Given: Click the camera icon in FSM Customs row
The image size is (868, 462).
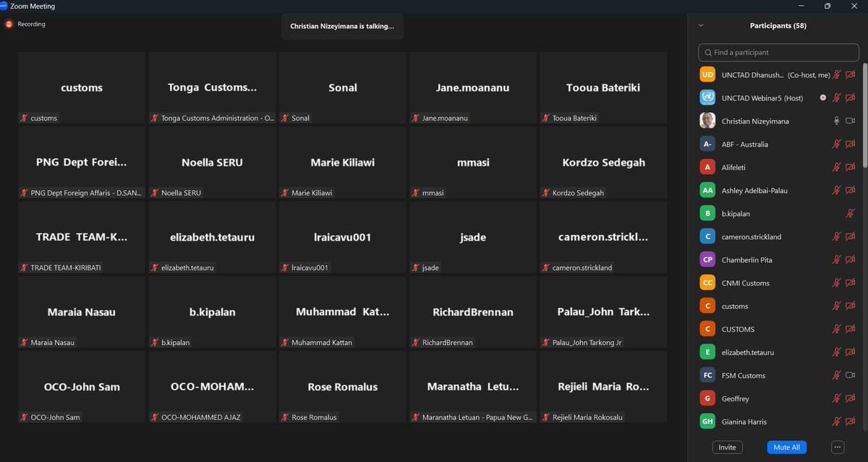Looking at the screenshot, I should point(851,375).
